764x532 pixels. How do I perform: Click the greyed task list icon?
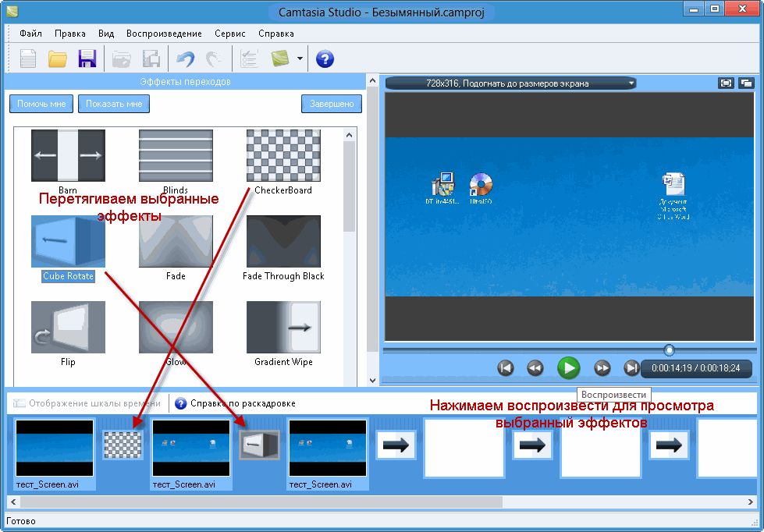(250, 59)
